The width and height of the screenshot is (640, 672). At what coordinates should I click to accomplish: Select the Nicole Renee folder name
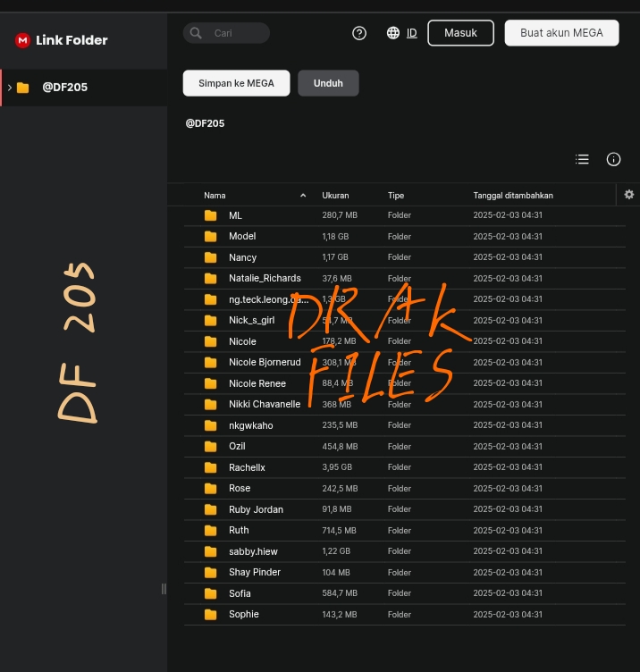257,383
